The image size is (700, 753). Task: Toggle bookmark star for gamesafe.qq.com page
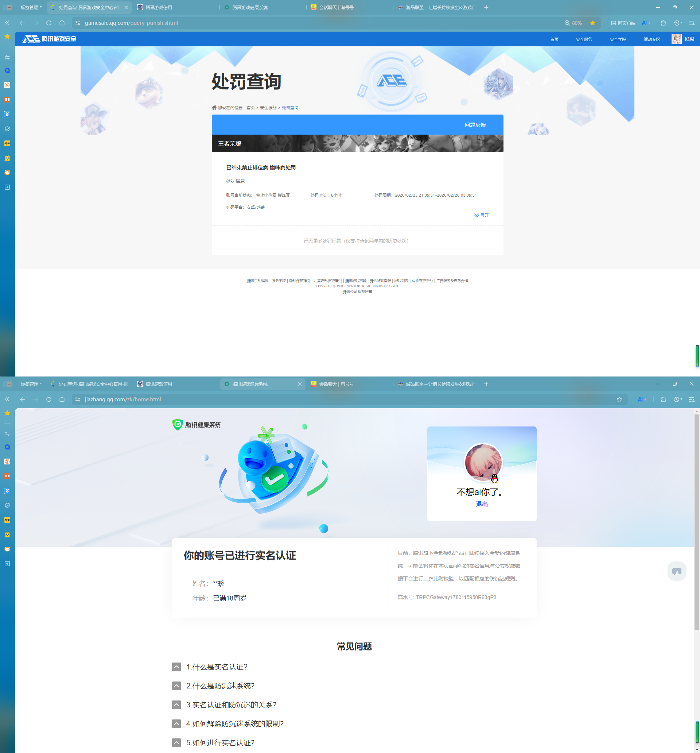592,23
